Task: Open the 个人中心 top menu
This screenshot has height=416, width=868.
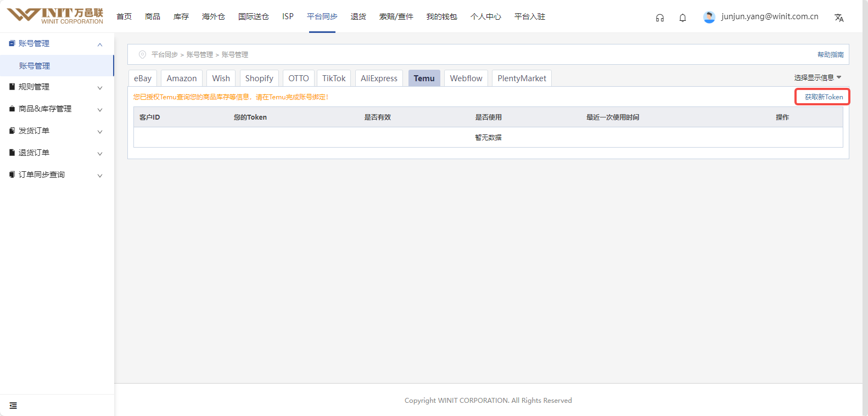Action: [x=486, y=16]
